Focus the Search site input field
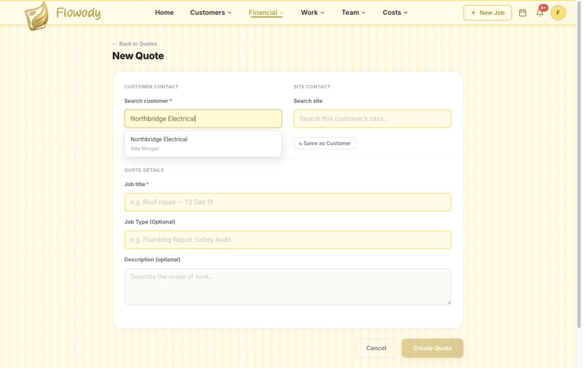This screenshot has width=588, height=368. point(372,119)
